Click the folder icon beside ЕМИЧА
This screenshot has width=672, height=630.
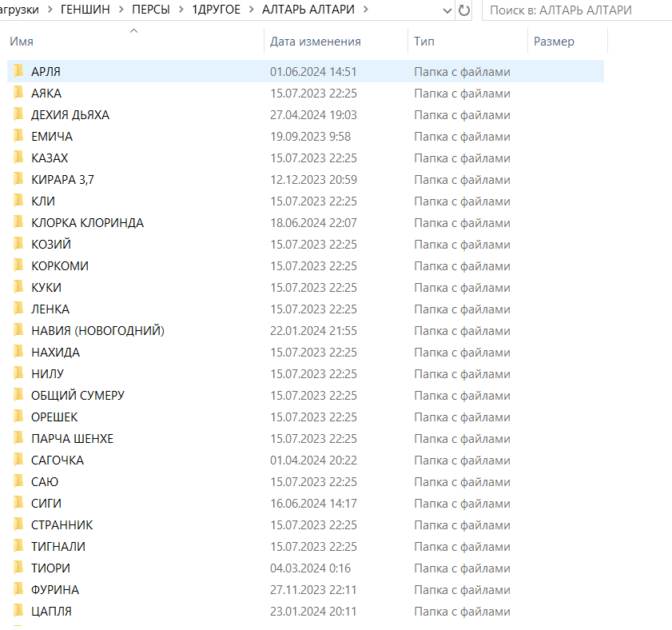coord(18,136)
